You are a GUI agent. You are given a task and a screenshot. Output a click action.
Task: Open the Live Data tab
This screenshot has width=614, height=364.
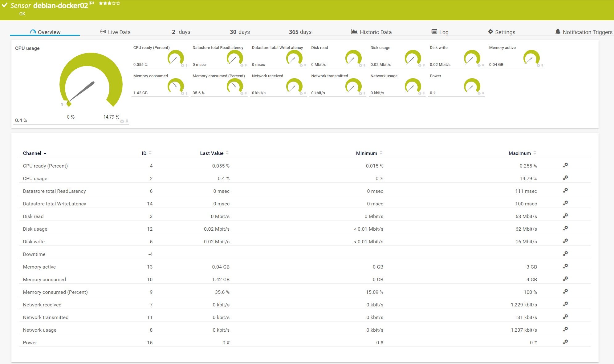coord(116,32)
